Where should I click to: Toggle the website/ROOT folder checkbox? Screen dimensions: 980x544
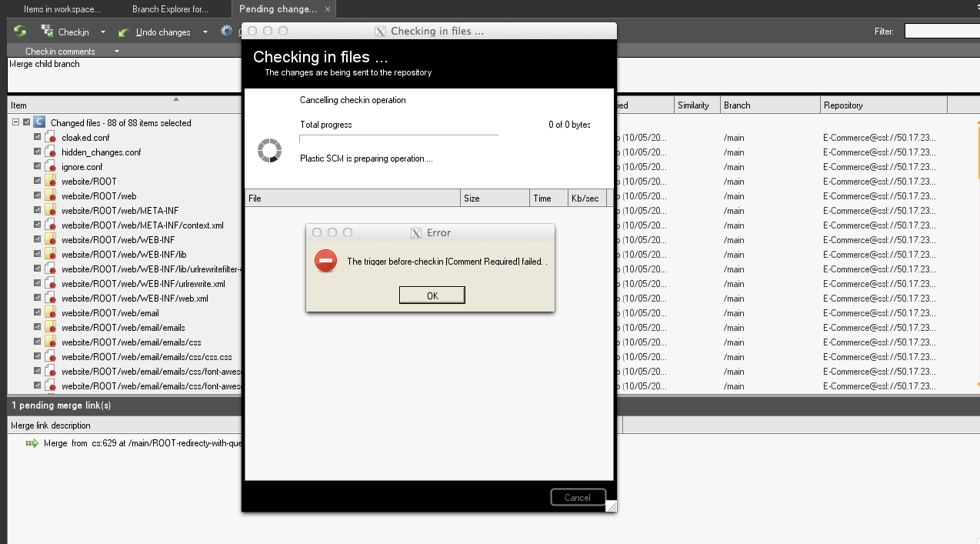pos(38,181)
